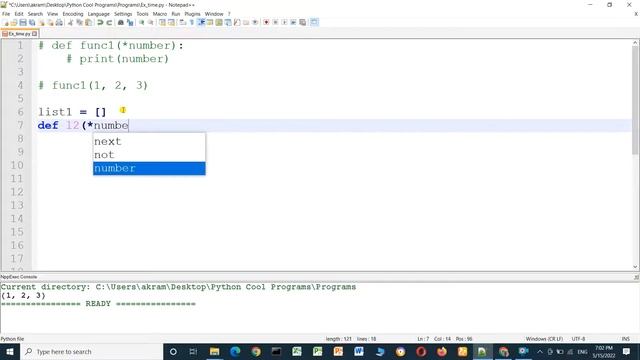Toggle synchronize vertical scrolling

point(162,22)
